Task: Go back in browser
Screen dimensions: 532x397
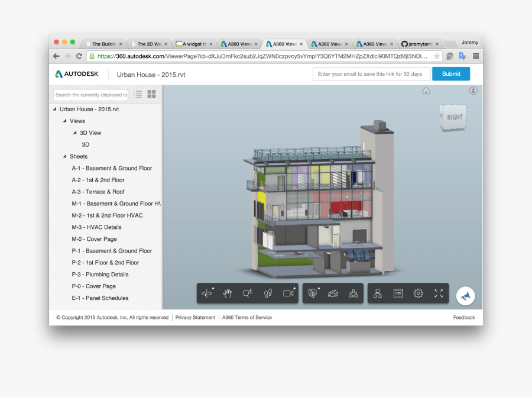Action: [x=56, y=56]
